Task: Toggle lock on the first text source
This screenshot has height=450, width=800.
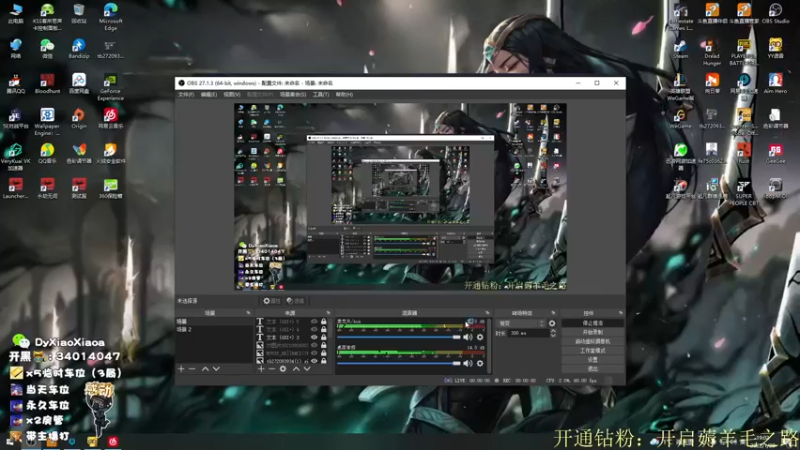Action: point(323,321)
